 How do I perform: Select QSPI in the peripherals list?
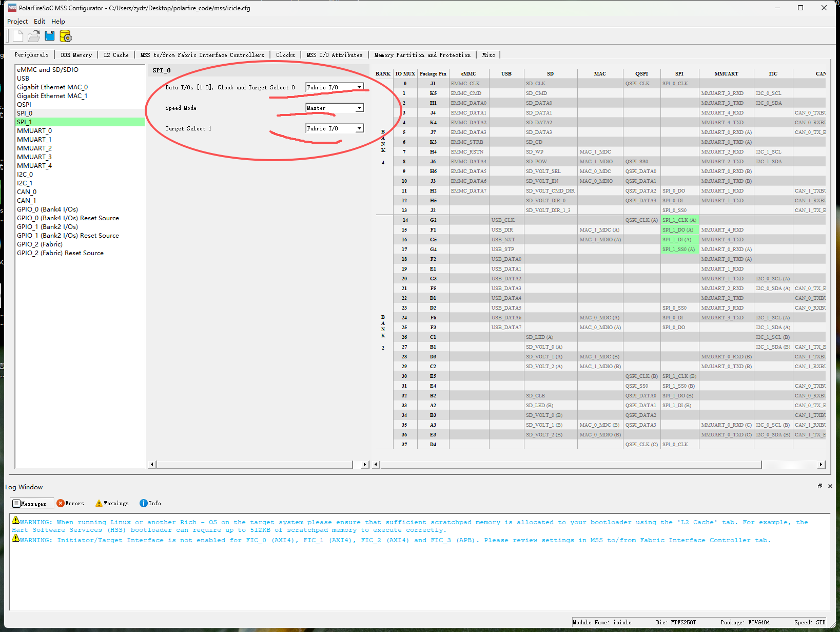(x=80, y=105)
